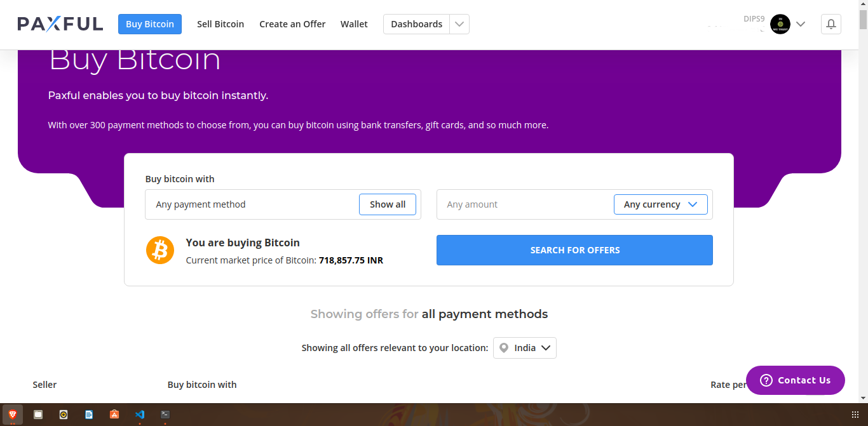This screenshot has width=868, height=426.
Task: Open Sell Bitcoin page
Action: 220,24
